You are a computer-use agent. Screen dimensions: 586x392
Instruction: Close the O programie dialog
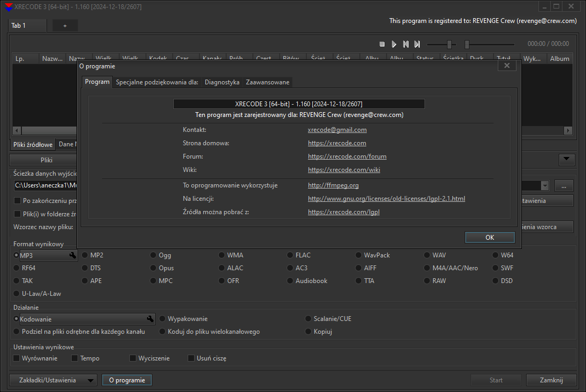click(x=507, y=66)
